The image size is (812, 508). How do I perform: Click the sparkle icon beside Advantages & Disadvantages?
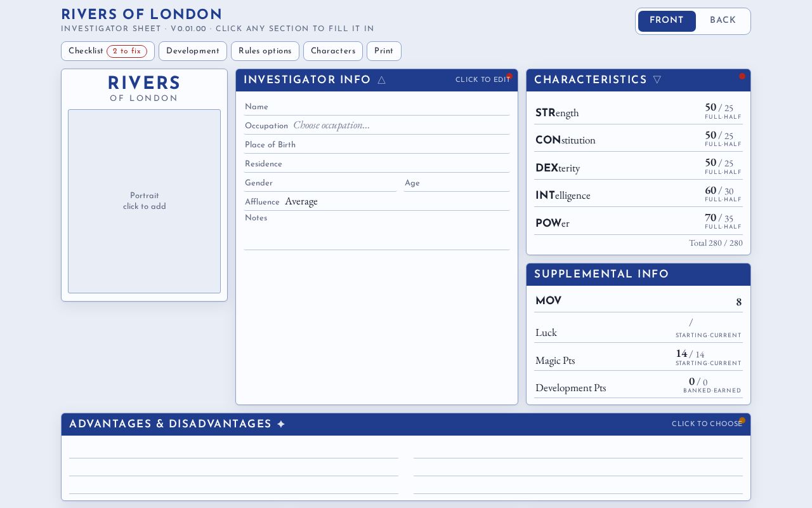pos(281,424)
